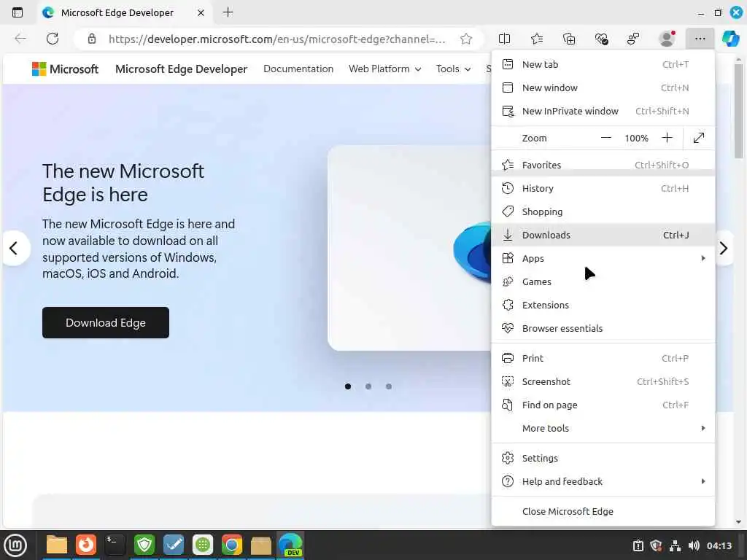Click the network tray icon

tap(675, 545)
